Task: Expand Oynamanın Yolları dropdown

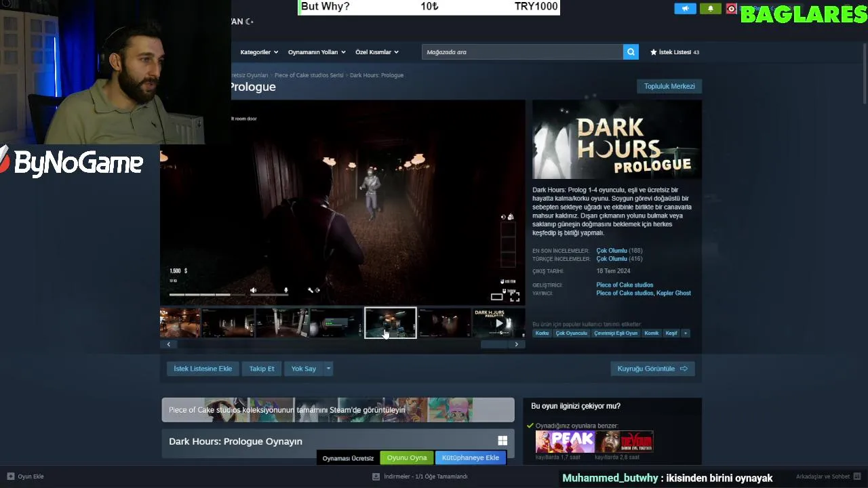Action: point(317,52)
